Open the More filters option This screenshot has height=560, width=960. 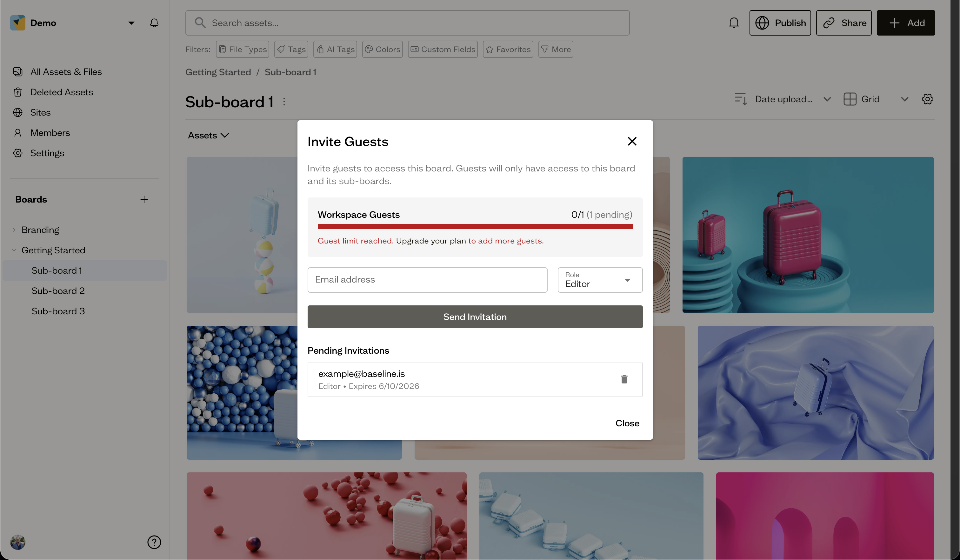click(556, 49)
